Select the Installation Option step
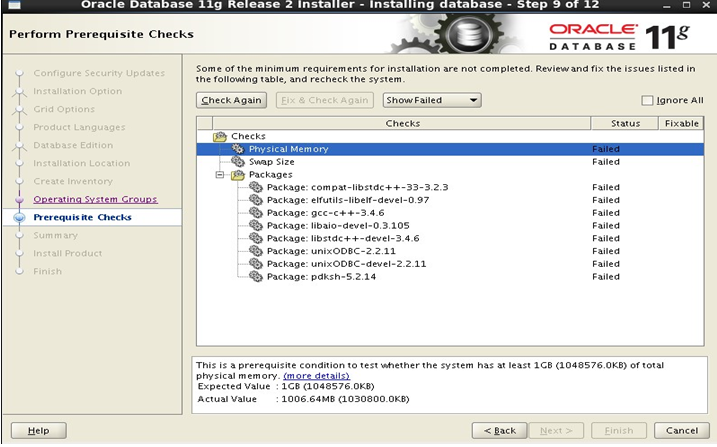Viewport: 717px width, 447px height. (78, 91)
